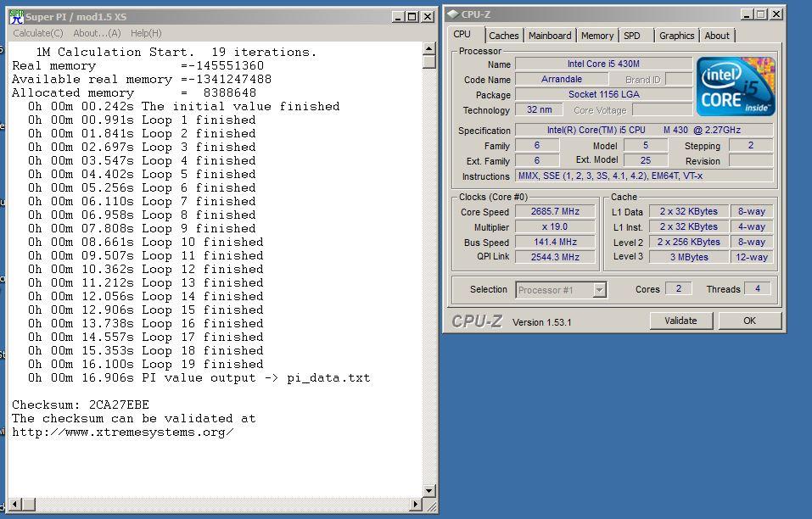Click the 'Version 1.53.1' label in CPU-Z
The width and height of the screenshot is (812, 519).
tap(541, 322)
